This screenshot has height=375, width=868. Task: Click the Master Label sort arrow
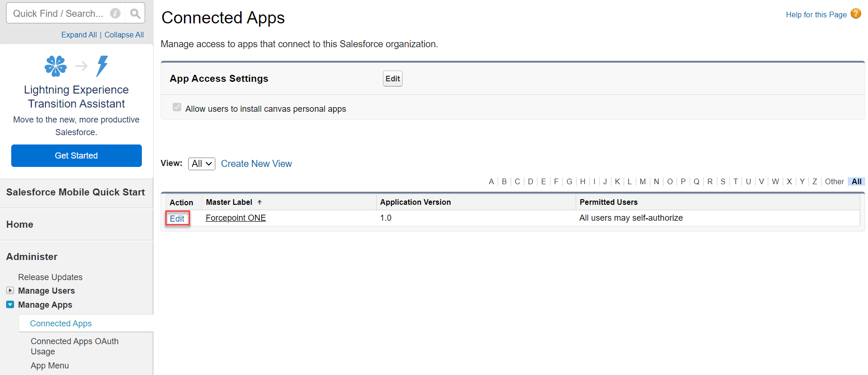point(259,202)
